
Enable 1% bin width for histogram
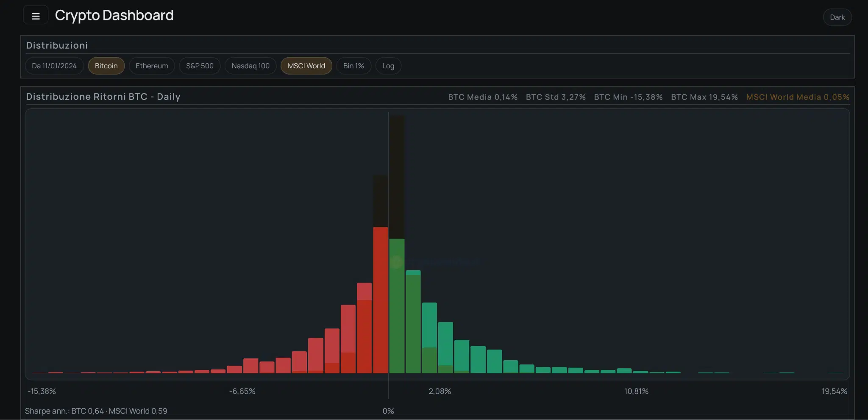tap(353, 66)
